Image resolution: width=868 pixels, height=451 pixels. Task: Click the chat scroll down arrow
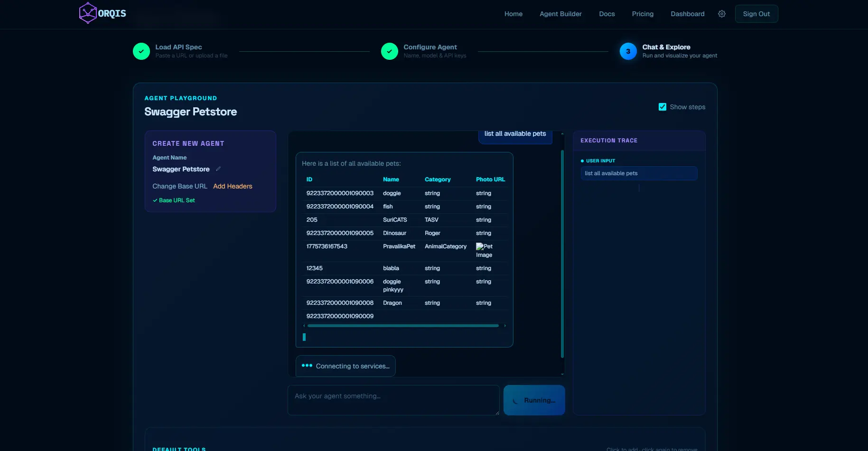pyautogui.click(x=562, y=374)
